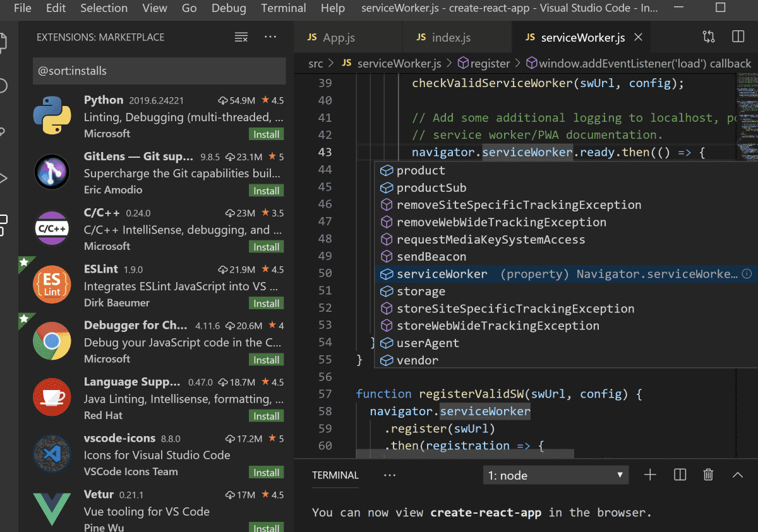The height and width of the screenshot is (532, 758).
Task: Open the Terminal menu in menu bar
Action: tap(284, 8)
